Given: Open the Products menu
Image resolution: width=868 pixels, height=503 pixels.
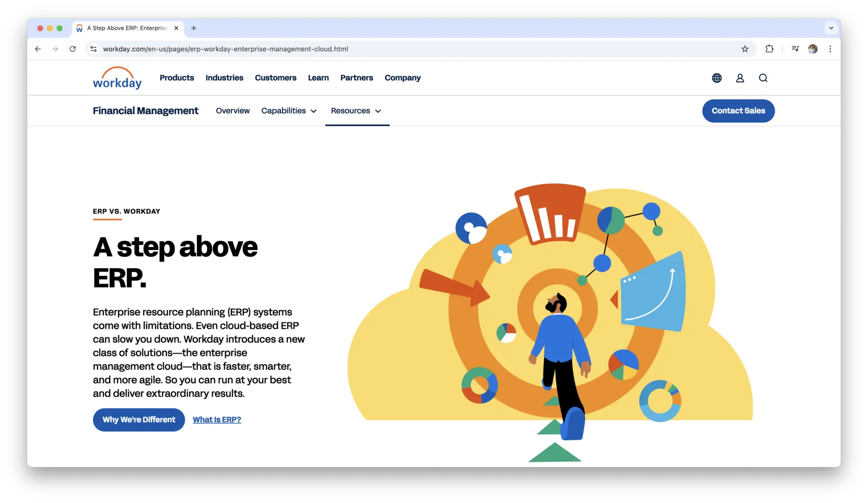Looking at the screenshot, I should click(177, 78).
